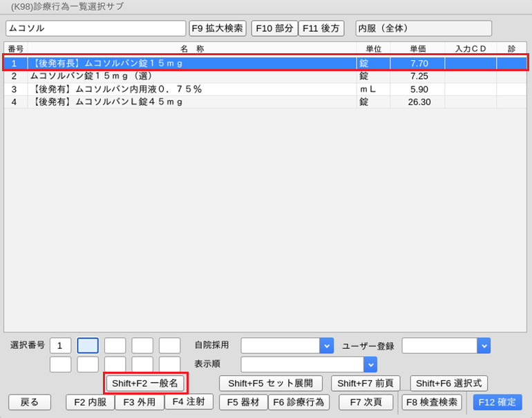Click the second 選択番号 input box
The width and height of the screenshot is (532, 418).
tap(88, 345)
